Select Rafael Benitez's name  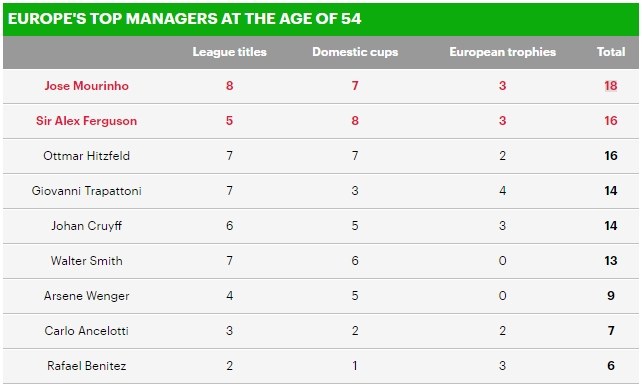tap(86, 366)
